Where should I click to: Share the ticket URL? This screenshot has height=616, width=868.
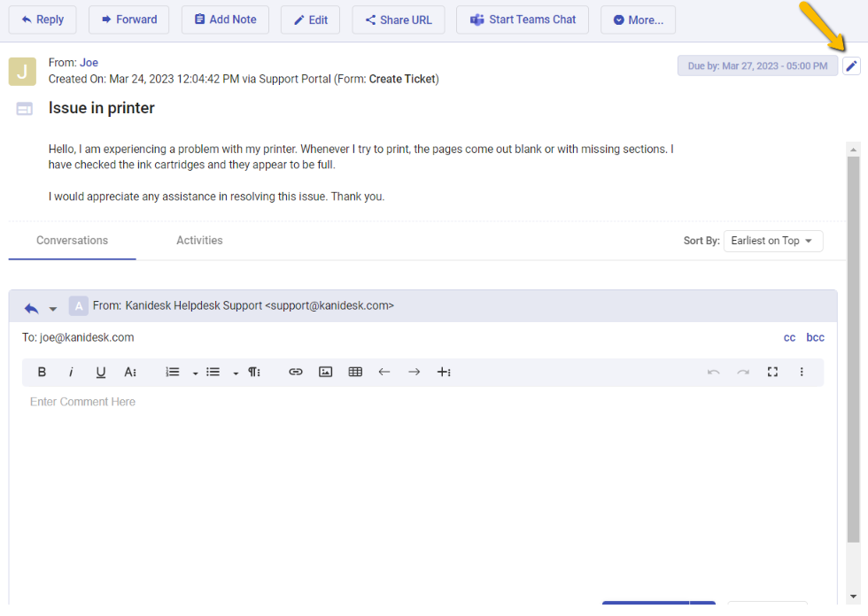[x=398, y=19]
